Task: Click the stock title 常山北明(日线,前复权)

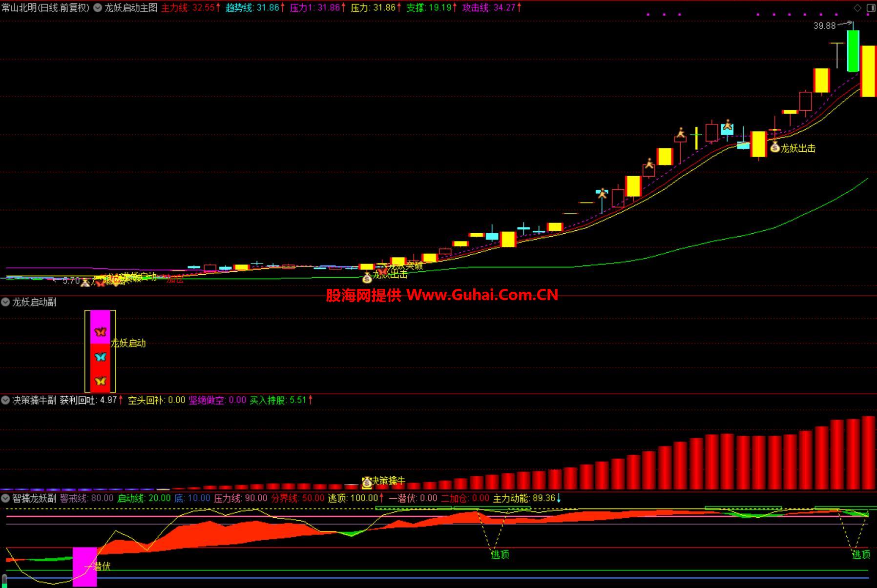Action: (46, 8)
